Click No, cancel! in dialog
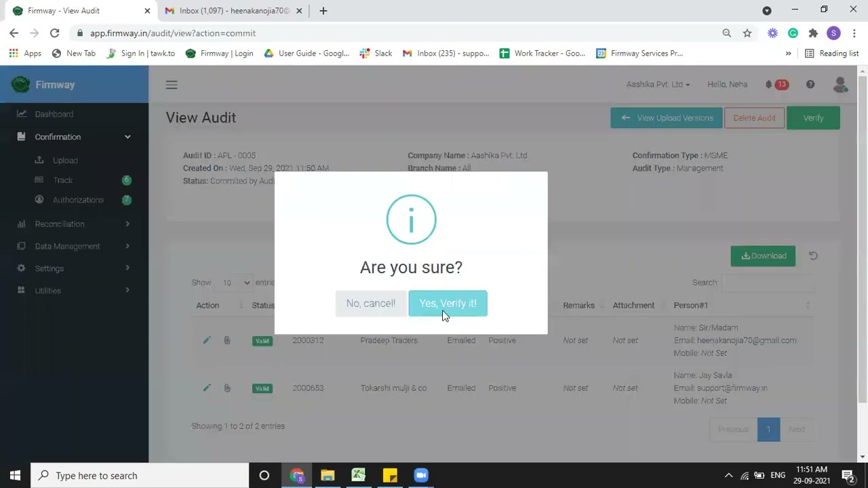The width and height of the screenshot is (868, 488). tap(370, 303)
